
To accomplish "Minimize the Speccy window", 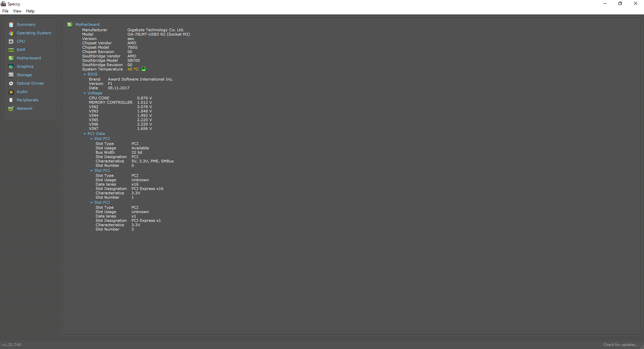I will [x=605, y=4].
